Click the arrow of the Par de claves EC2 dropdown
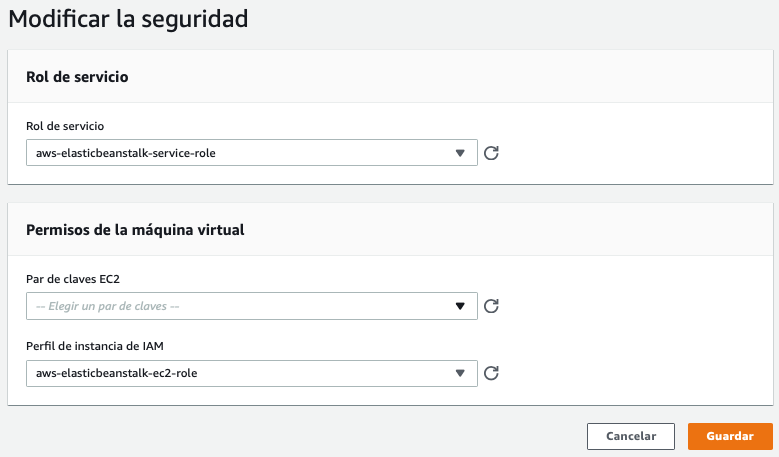Viewport: 779px width, 457px height. 460,306
